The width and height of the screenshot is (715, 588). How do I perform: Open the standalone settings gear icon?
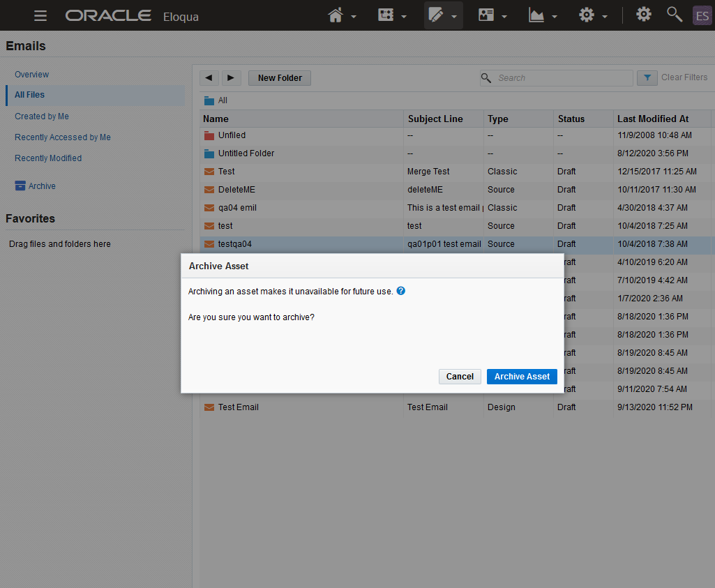(643, 15)
